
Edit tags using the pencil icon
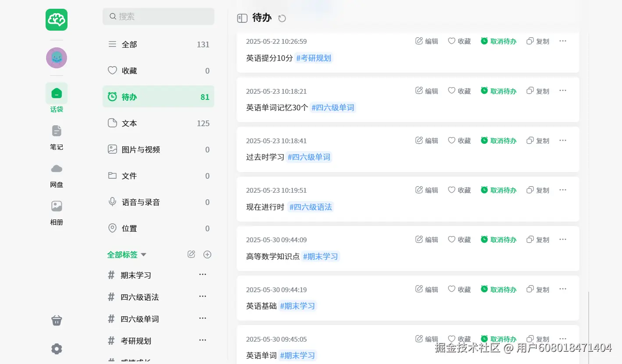tap(191, 254)
